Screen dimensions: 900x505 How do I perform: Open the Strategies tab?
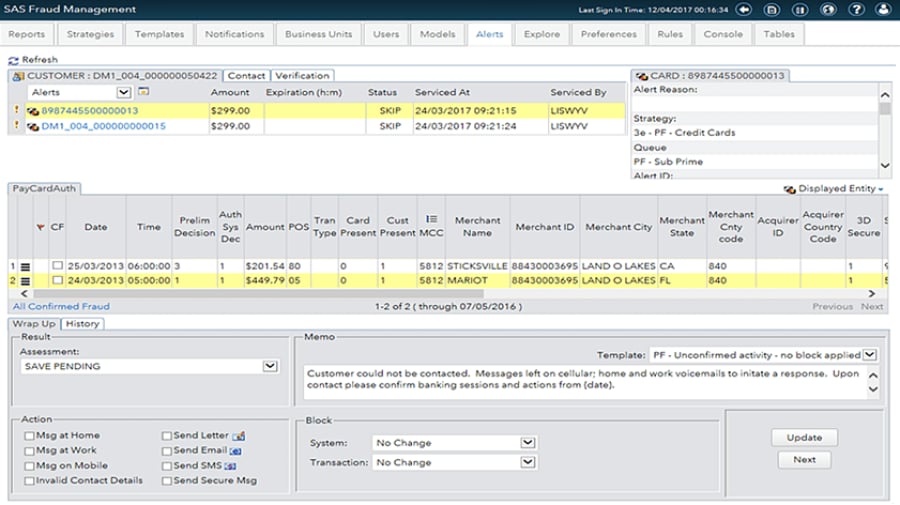(90, 34)
